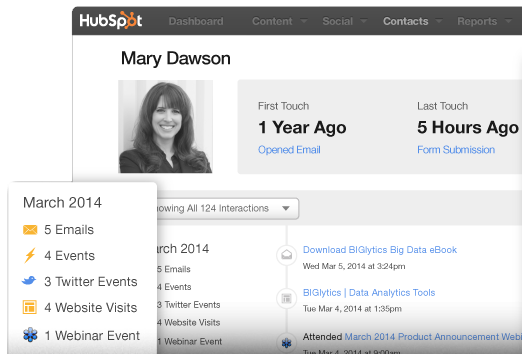Select 5 Emails in the popup
This screenshot has width=528, height=361.
point(69,230)
